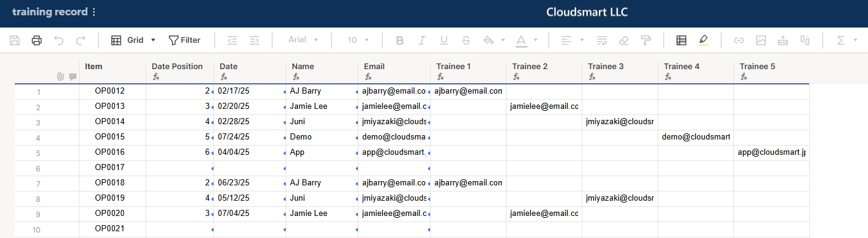Screen dimensions: 868x238
Task: Toggle strikethrough formatting
Action: pyautogui.click(x=466, y=40)
